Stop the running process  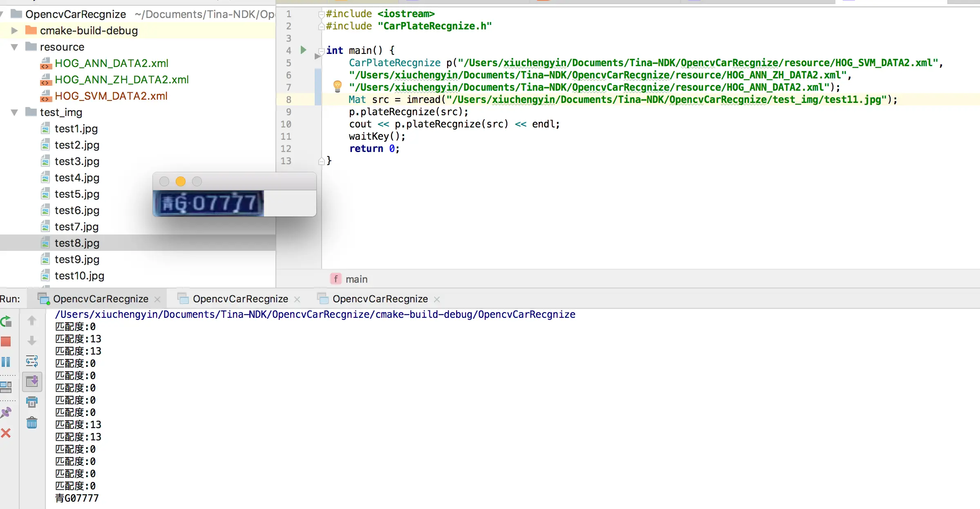pos(6,342)
